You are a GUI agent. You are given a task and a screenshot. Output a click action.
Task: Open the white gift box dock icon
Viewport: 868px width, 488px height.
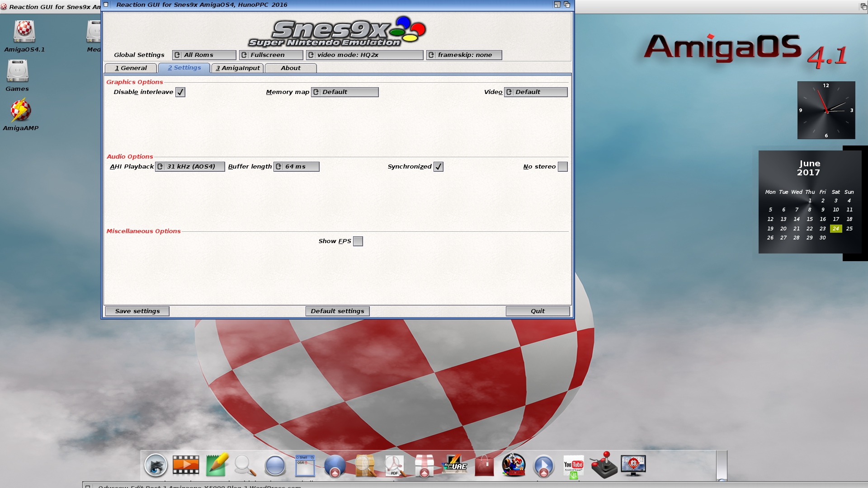(424, 465)
